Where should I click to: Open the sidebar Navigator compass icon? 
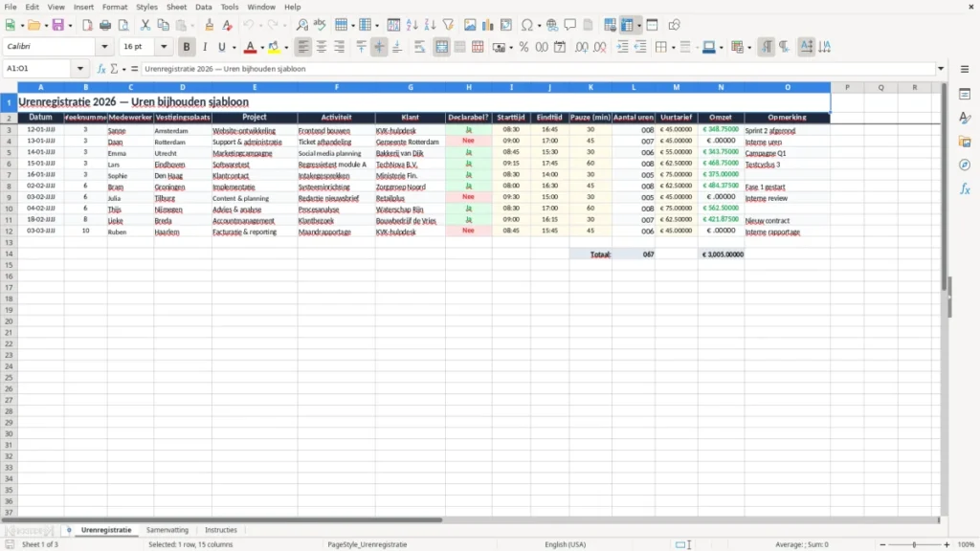[965, 165]
